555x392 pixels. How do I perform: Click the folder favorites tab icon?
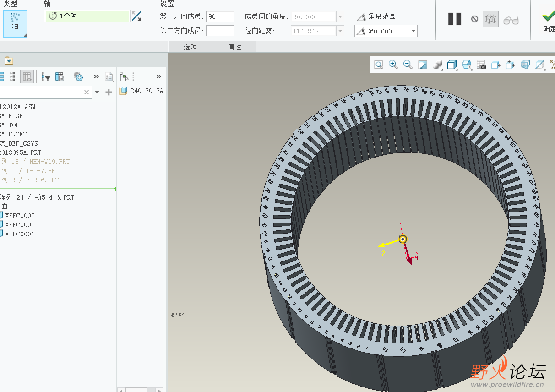point(9,60)
